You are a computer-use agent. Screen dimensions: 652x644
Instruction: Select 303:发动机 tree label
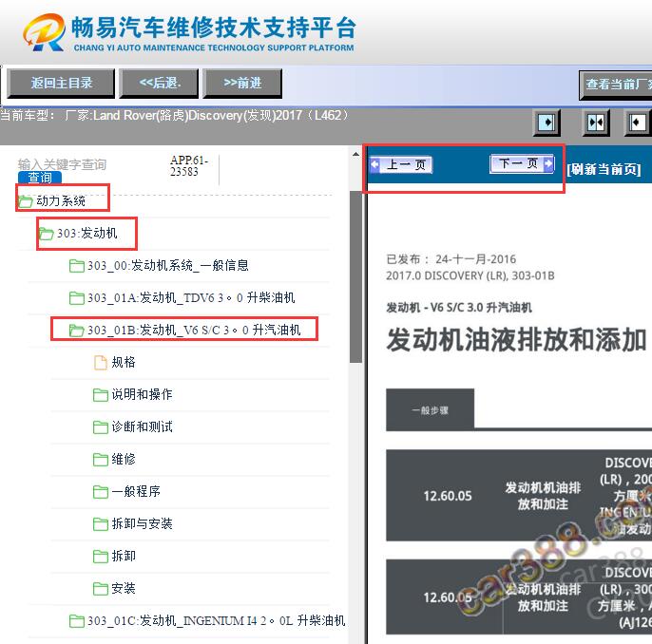(x=86, y=233)
